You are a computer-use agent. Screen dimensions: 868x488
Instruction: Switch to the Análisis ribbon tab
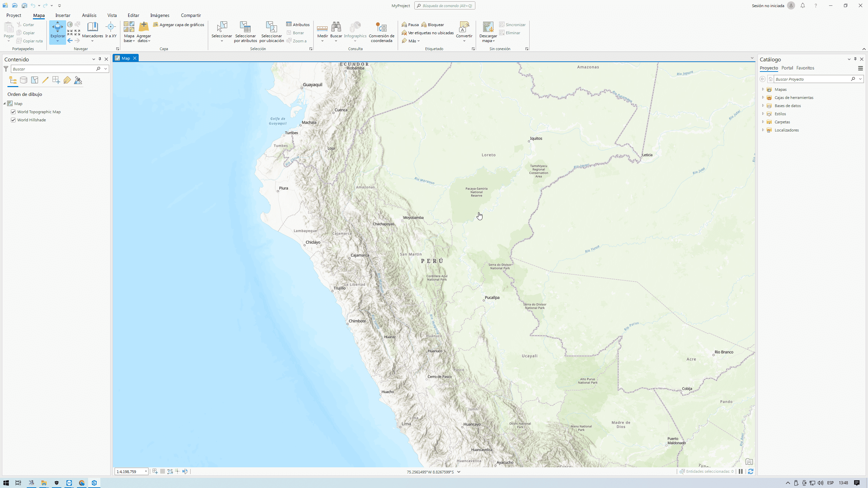click(x=89, y=15)
